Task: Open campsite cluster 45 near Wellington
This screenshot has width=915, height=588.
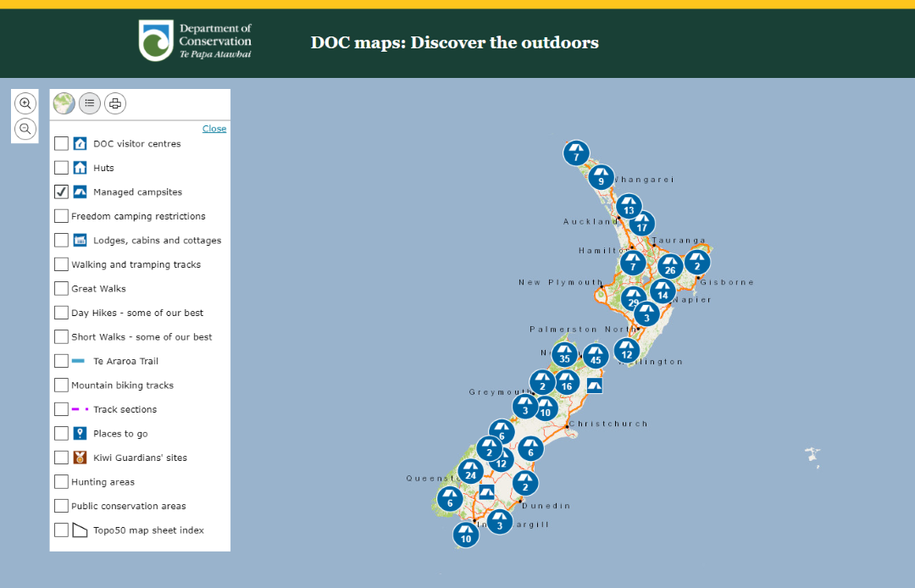Action: click(596, 357)
